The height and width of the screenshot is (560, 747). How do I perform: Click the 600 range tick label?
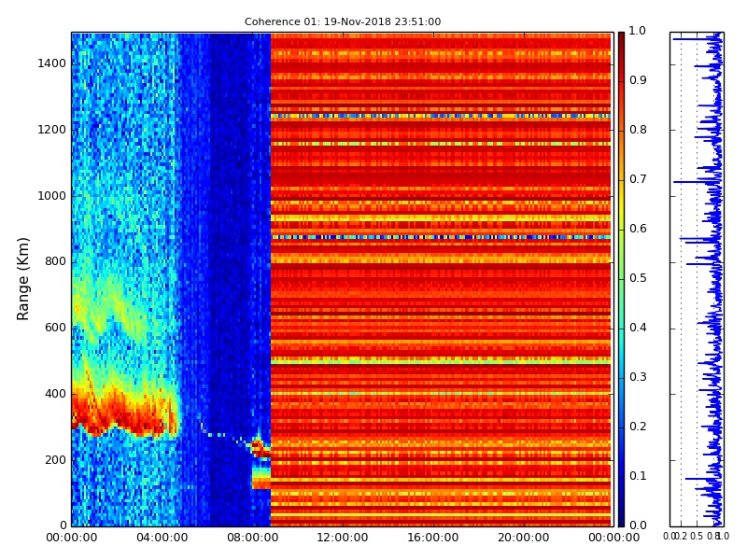[55, 329]
